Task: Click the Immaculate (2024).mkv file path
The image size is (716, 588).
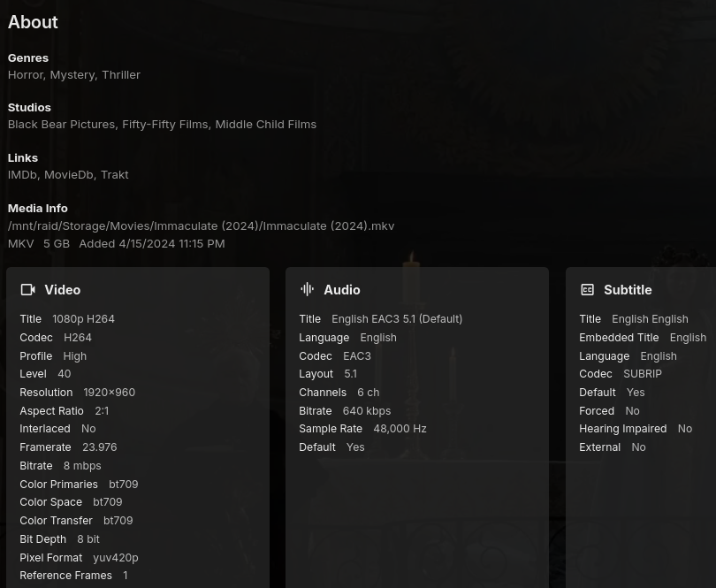Action: tap(201, 225)
